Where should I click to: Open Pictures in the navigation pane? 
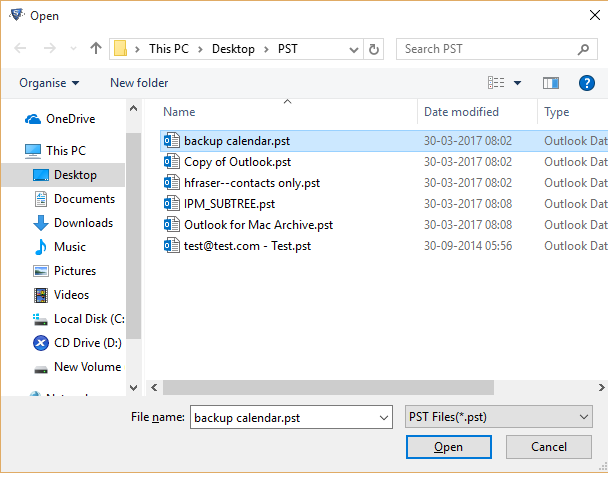(x=64, y=271)
